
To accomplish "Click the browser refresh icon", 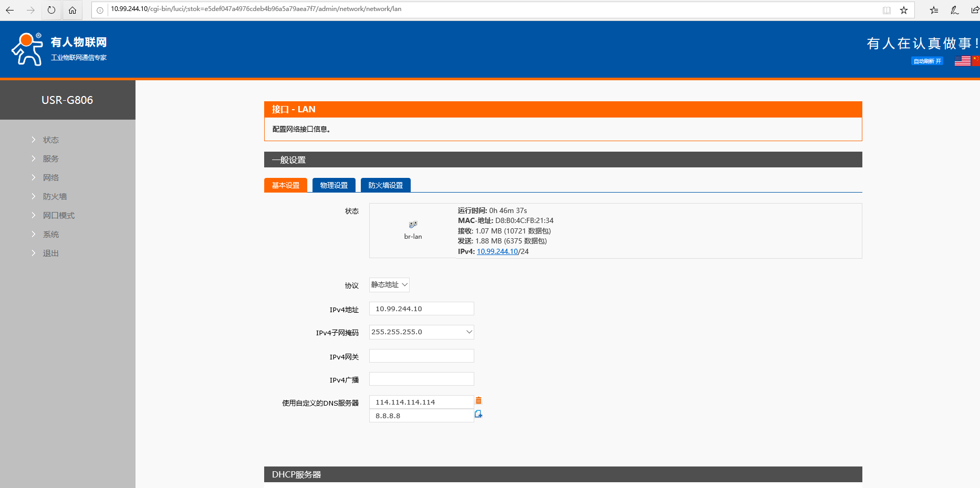I will pos(51,10).
